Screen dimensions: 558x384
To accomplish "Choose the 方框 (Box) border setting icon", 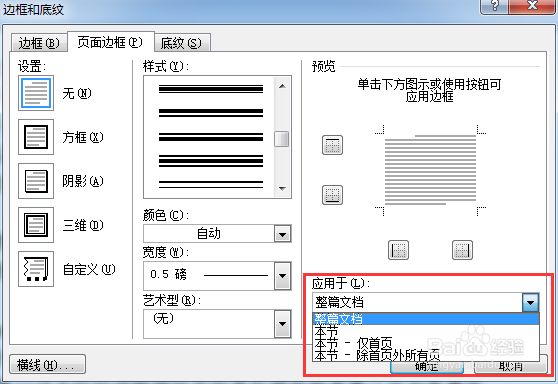I will tap(36, 137).
